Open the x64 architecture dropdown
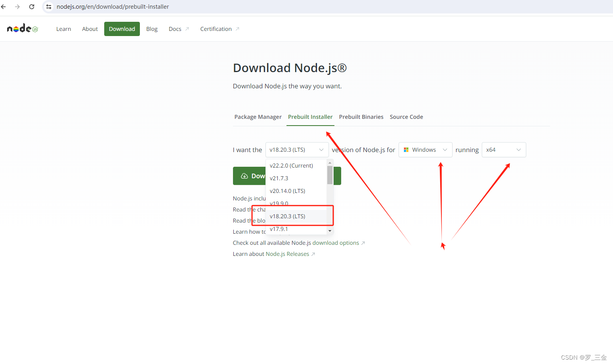Image resolution: width=613 pixels, height=364 pixels. 504,150
